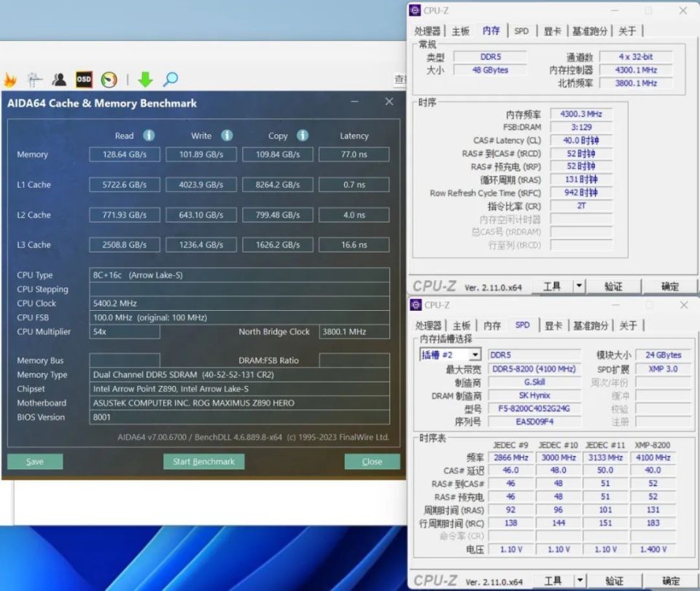Click the flame stability test icon
Image resolution: width=700 pixels, height=591 pixels.
pos(9,80)
